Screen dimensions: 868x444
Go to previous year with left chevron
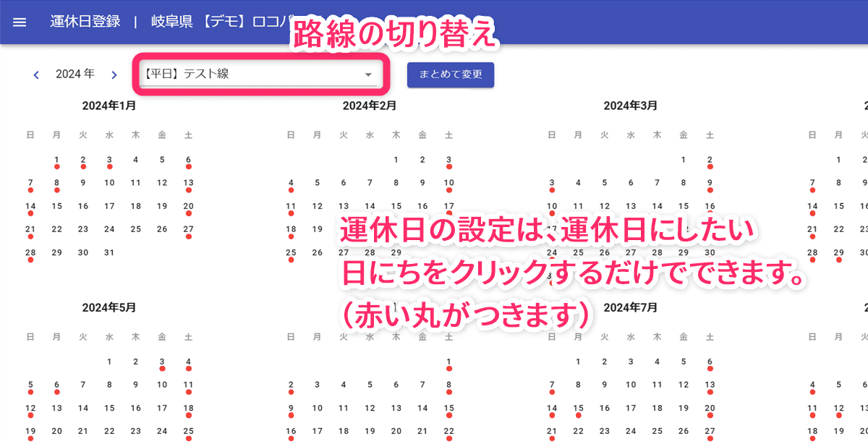tap(35, 74)
